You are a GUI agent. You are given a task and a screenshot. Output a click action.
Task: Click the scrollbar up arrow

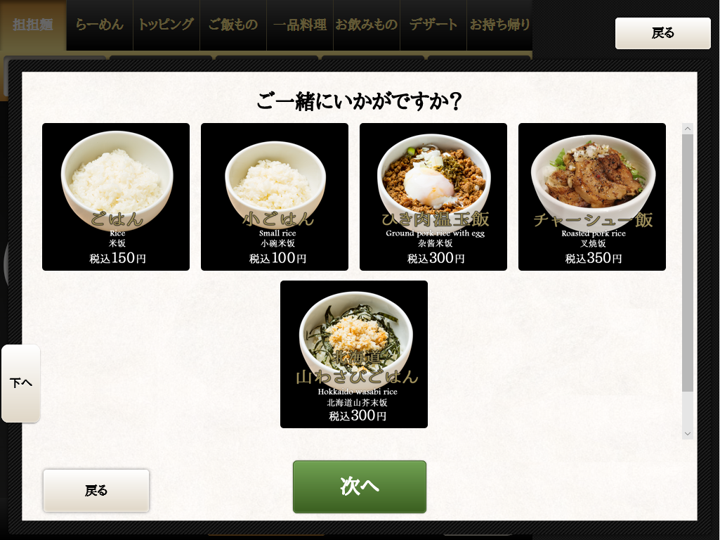point(687,129)
